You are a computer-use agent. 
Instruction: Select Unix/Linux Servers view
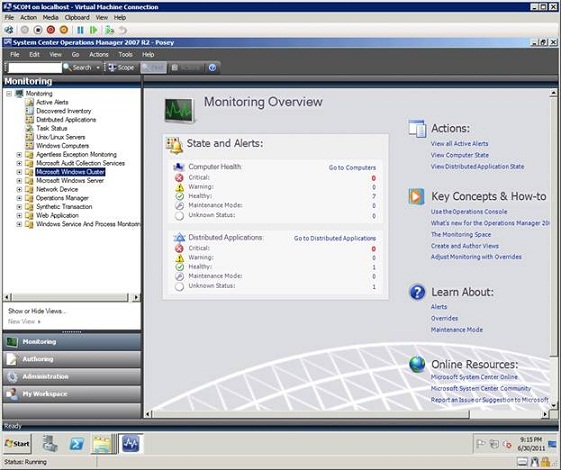coord(60,137)
